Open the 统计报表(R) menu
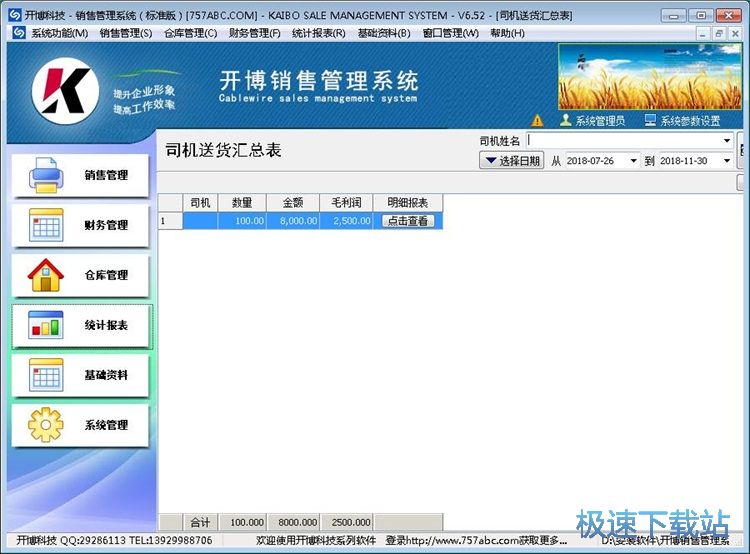 point(319,33)
